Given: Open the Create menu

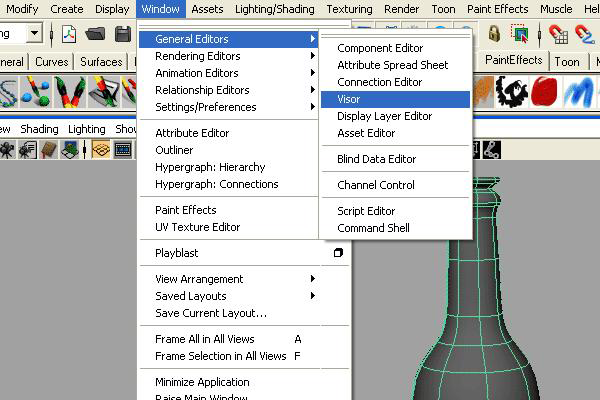Looking at the screenshot, I should (67, 9).
